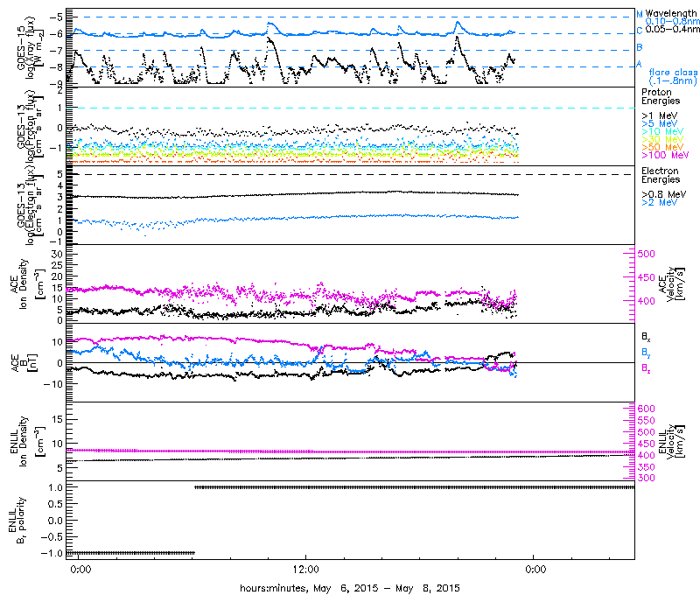Viewport: 700px width, 595px height.
Task: Click the '0.05-0.4nm' wavelength label
Action: [x=673, y=30]
